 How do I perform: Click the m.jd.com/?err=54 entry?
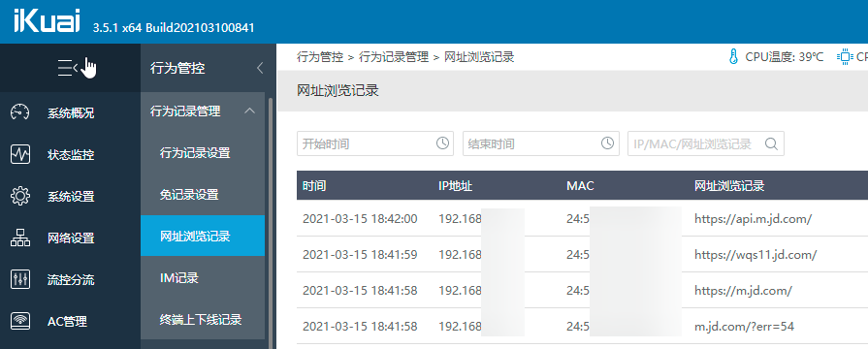point(744,327)
